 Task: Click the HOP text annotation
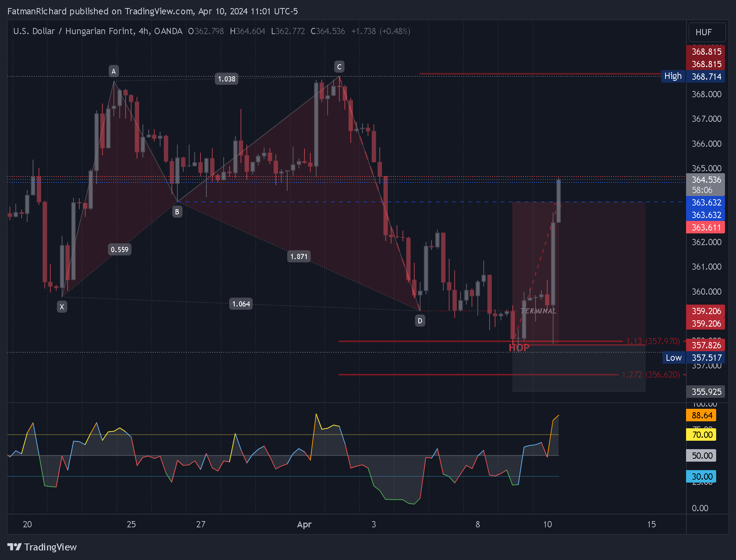point(519,348)
